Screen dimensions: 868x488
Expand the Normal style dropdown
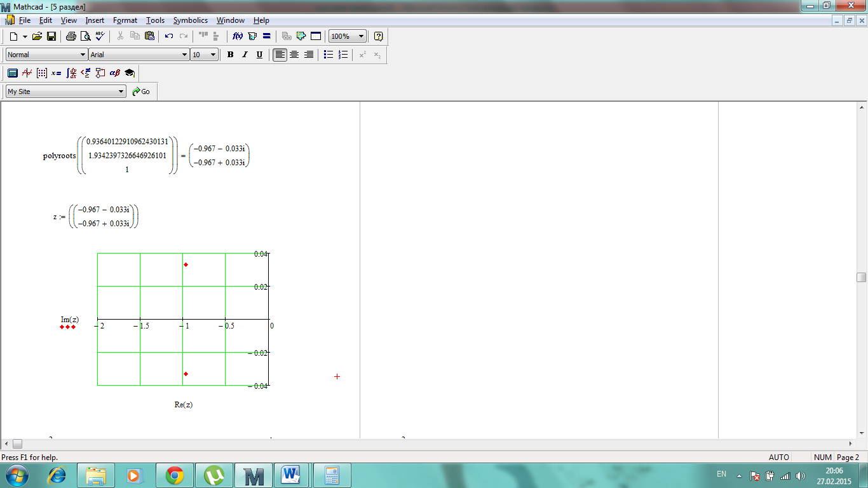pos(83,55)
